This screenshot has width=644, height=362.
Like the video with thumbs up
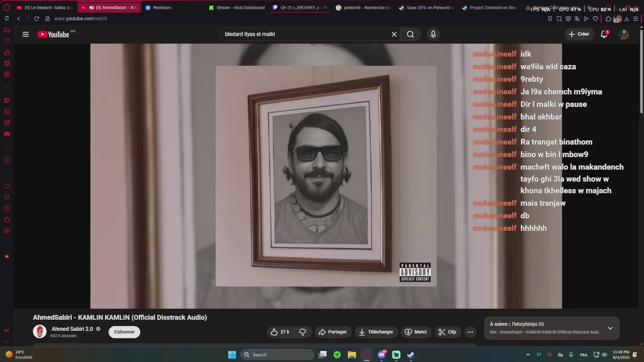pos(280,332)
